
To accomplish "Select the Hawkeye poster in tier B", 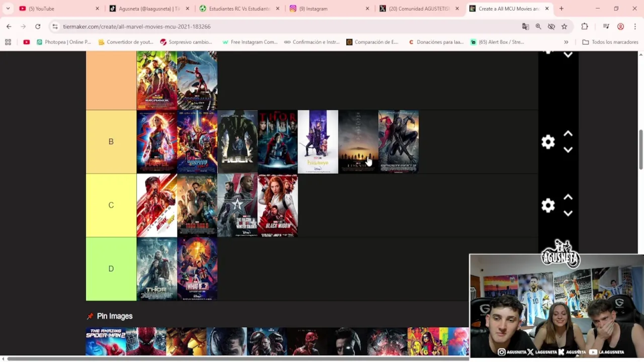I will (x=317, y=142).
